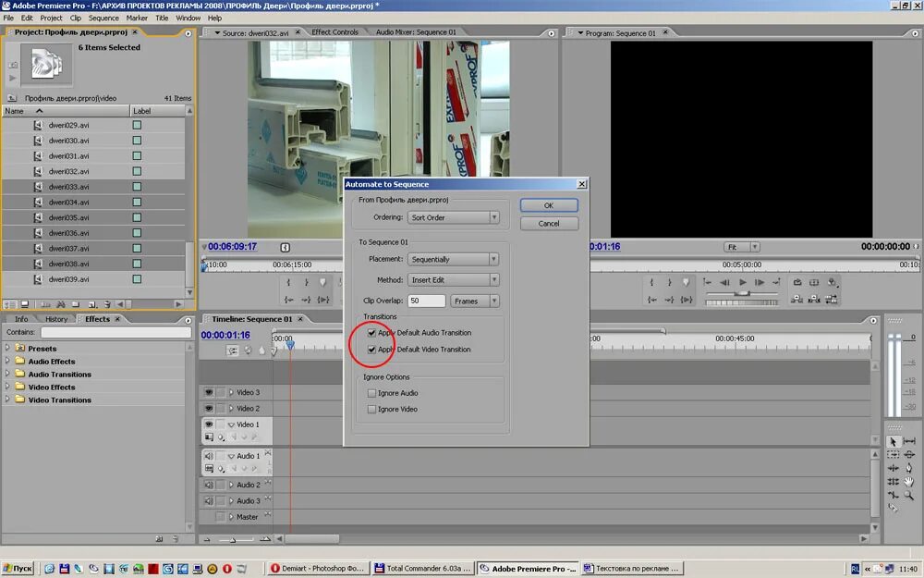Image resolution: width=924 pixels, height=578 pixels.
Task: Open Project panel flyout menu
Action: 188,33
